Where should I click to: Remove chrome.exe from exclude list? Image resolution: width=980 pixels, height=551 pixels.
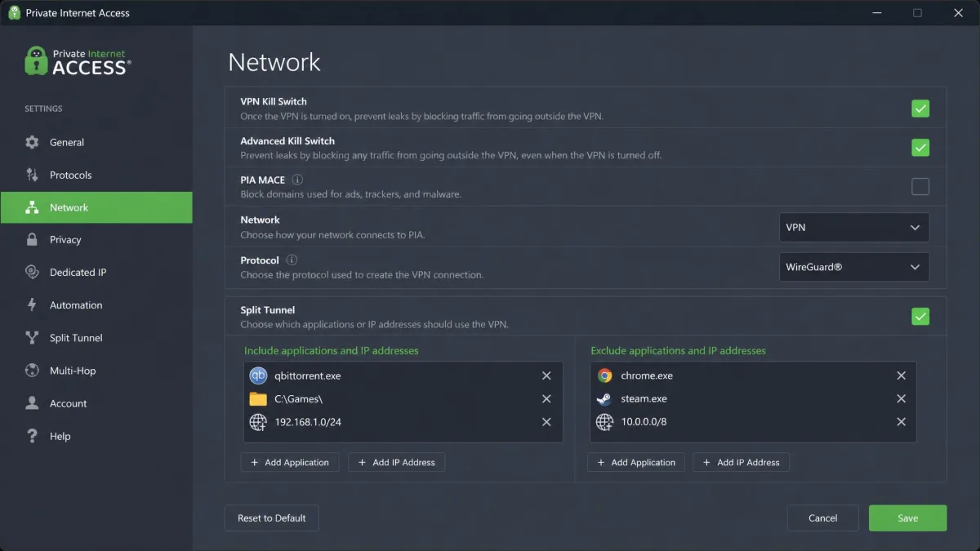(902, 375)
